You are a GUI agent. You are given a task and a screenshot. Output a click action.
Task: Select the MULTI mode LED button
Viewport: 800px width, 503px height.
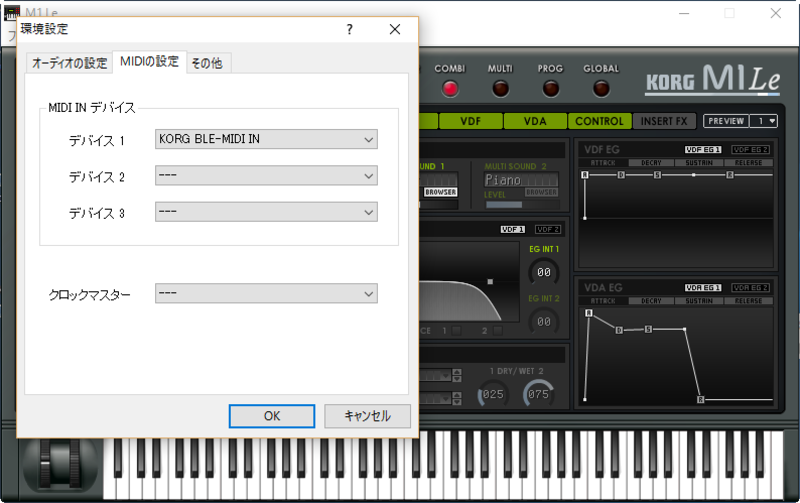500,89
